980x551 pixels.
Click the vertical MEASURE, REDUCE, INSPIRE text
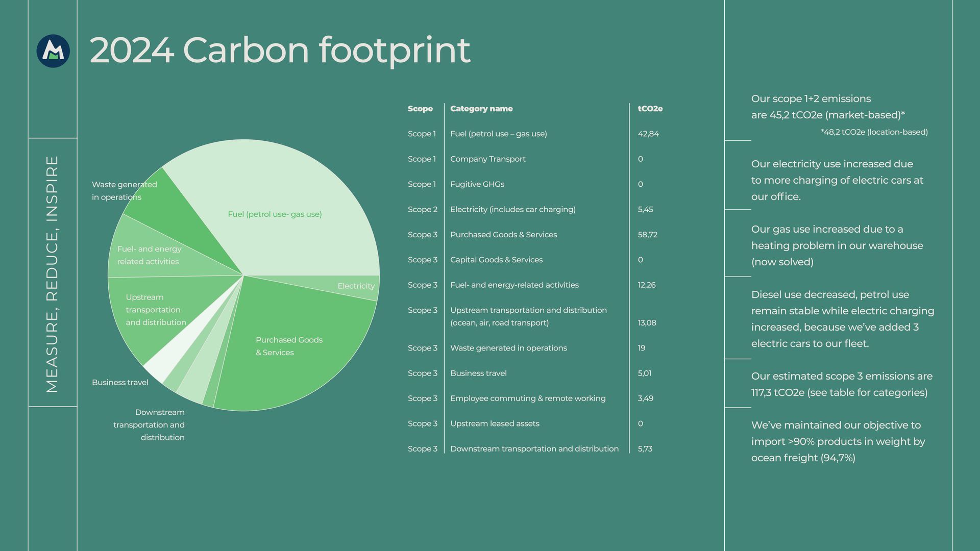click(53, 274)
